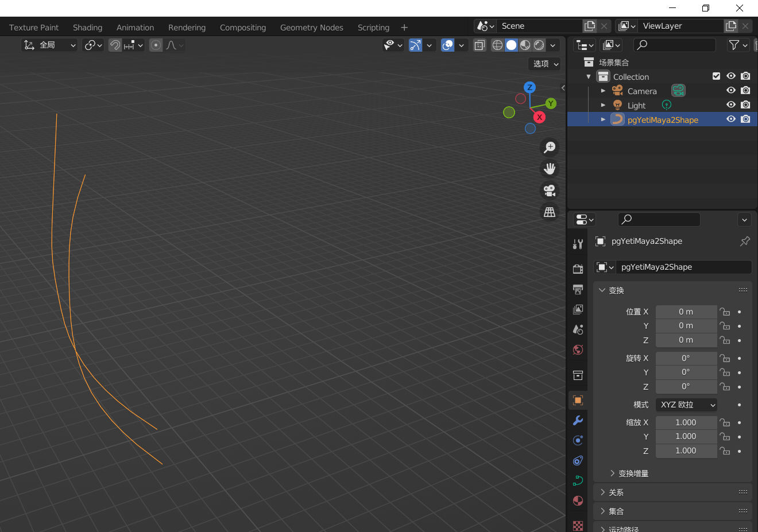Open the World properties tab
The height and width of the screenshot is (532, 758).
pyautogui.click(x=578, y=350)
